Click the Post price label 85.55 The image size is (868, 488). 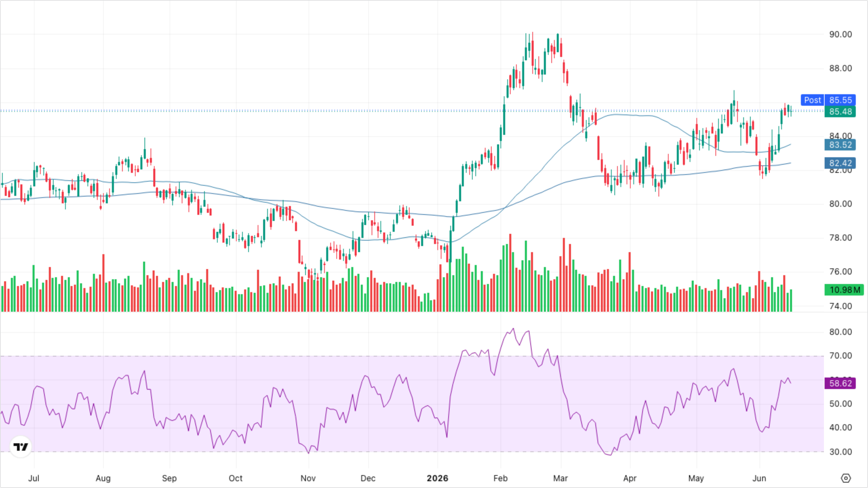(x=828, y=100)
